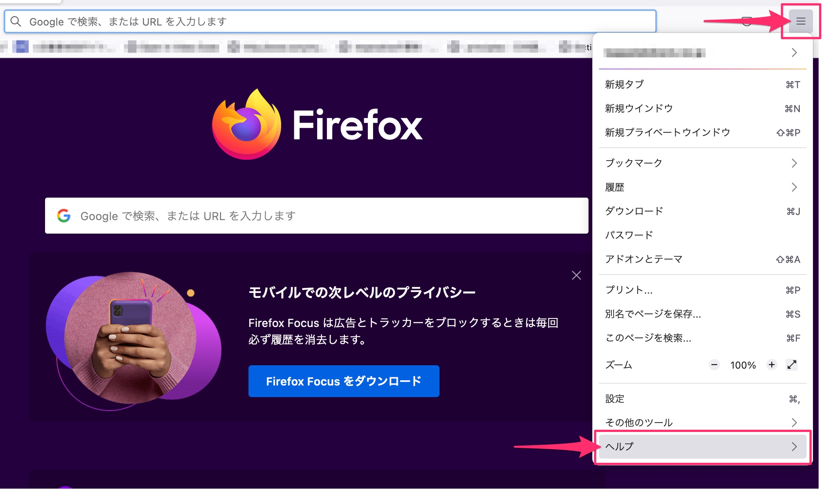Click the Google logo in the page search box
This screenshot has height=504, width=837.
click(x=64, y=216)
